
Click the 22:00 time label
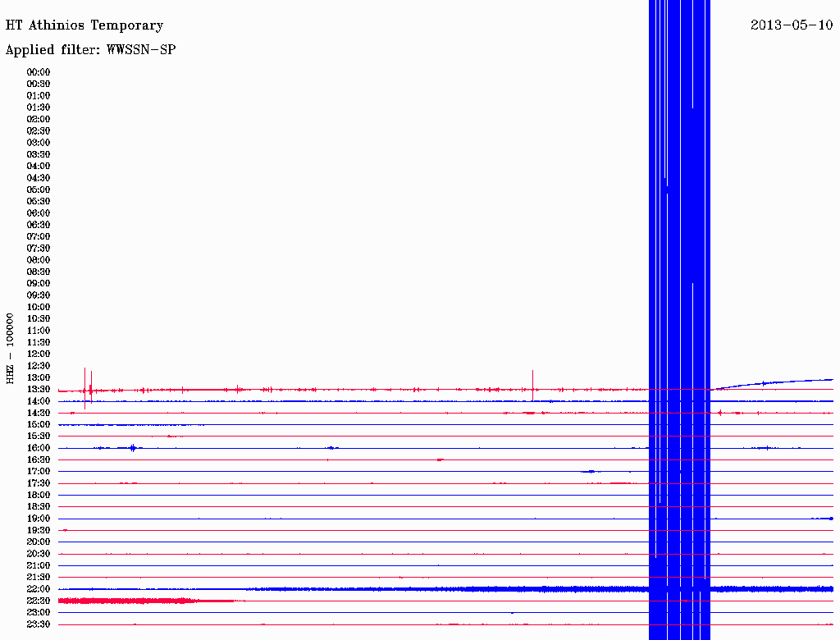[39, 589]
